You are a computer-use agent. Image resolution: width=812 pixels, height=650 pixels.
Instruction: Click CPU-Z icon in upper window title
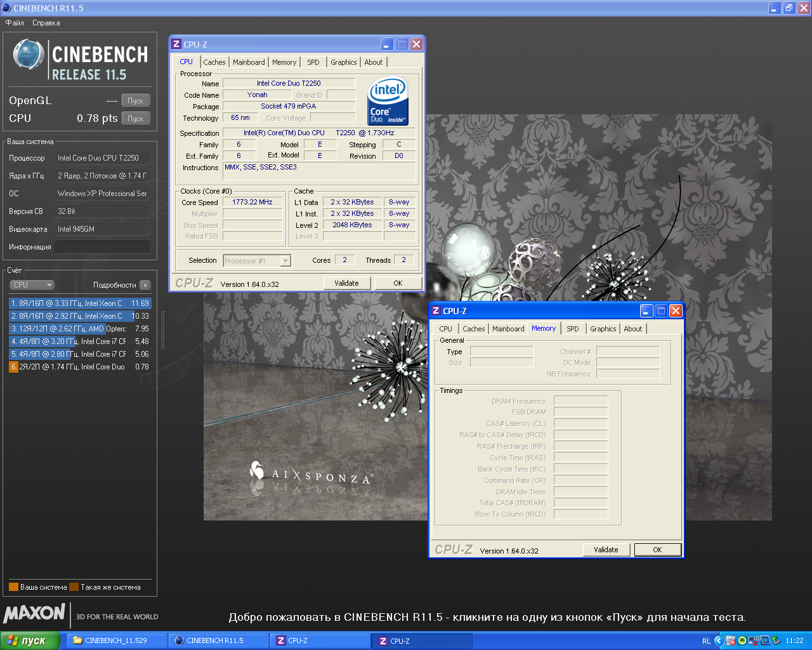(x=176, y=44)
